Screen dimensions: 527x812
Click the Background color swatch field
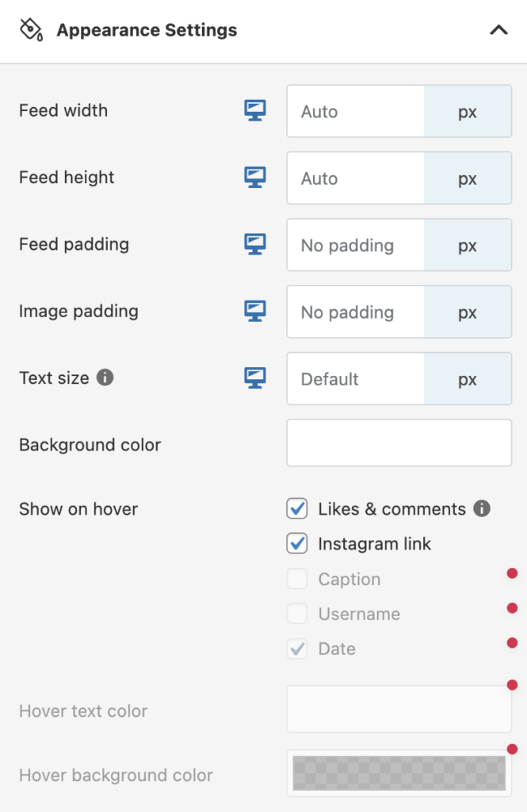pyautogui.click(x=399, y=442)
